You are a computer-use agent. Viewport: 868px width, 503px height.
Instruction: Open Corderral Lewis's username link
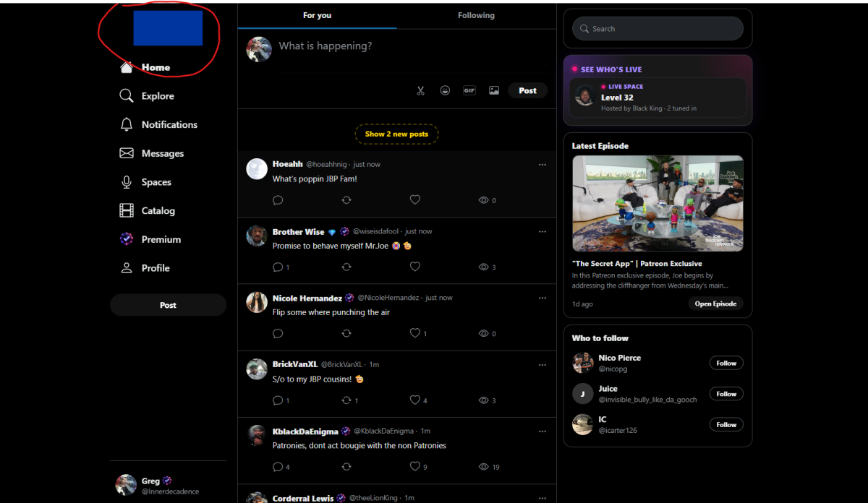[303, 498]
